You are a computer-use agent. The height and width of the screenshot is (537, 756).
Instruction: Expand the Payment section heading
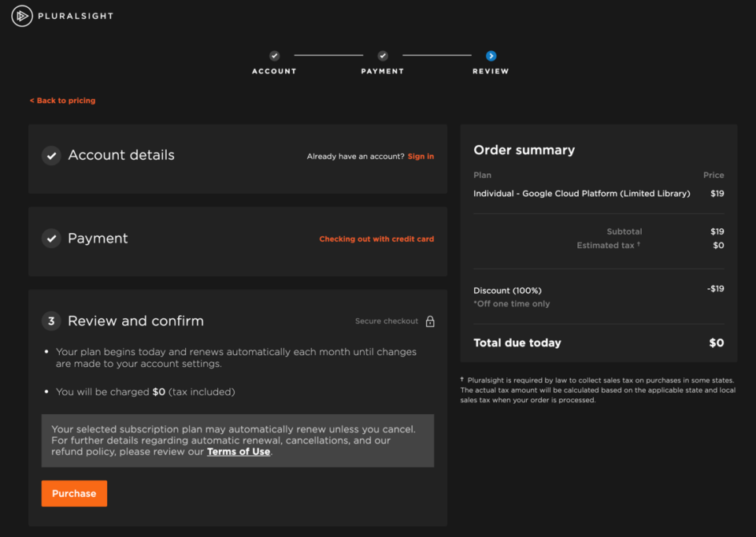pyautogui.click(x=98, y=239)
